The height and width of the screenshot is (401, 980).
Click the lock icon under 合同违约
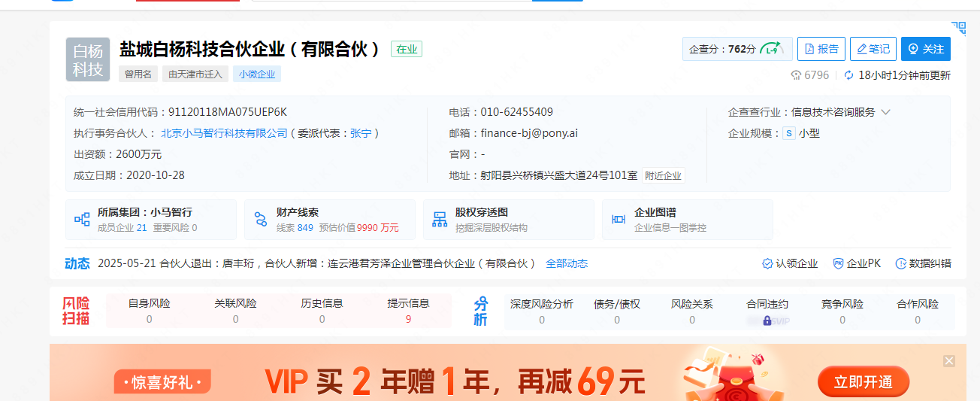(x=767, y=320)
